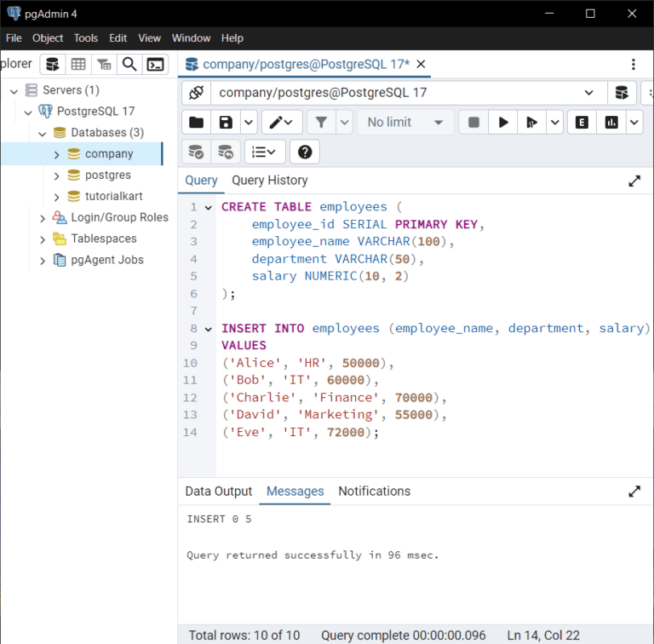The image size is (654, 644).
Task: Click the 'Total rows: 10 of 10' status
Action: click(244, 635)
